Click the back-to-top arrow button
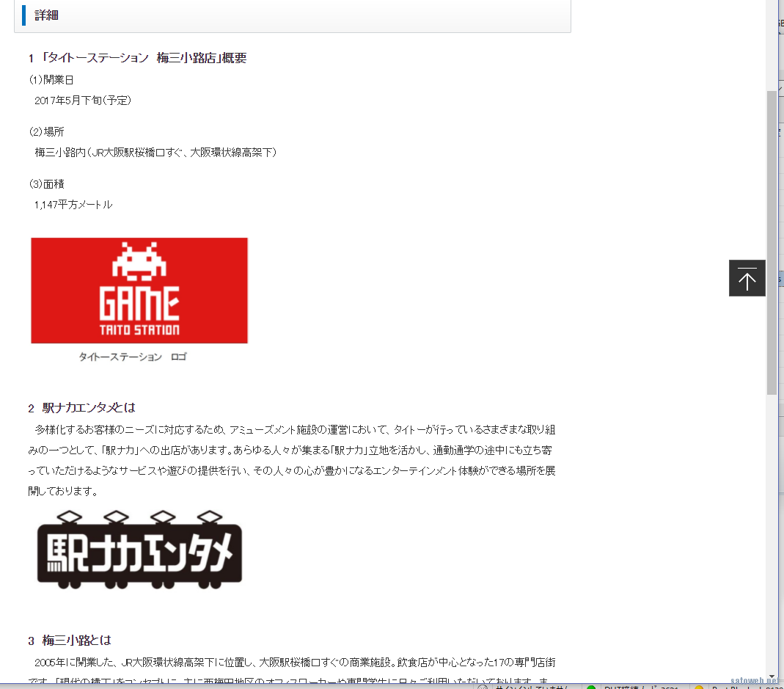784x689 pixels. pos(747,278)
